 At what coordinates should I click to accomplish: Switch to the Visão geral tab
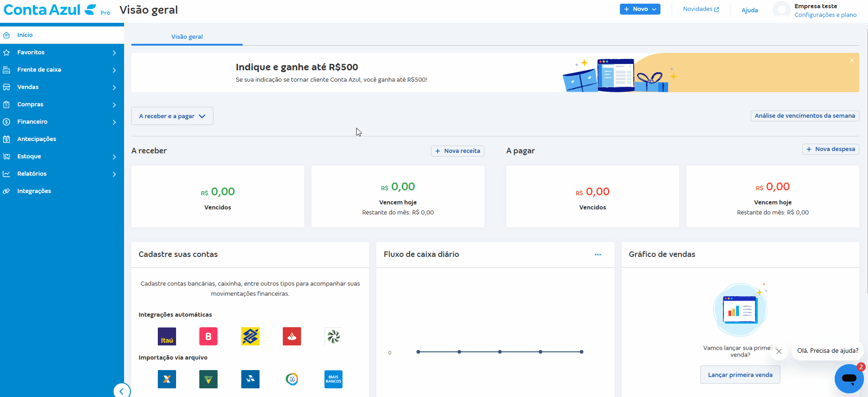pyautogui.click(x=187, y=37)
